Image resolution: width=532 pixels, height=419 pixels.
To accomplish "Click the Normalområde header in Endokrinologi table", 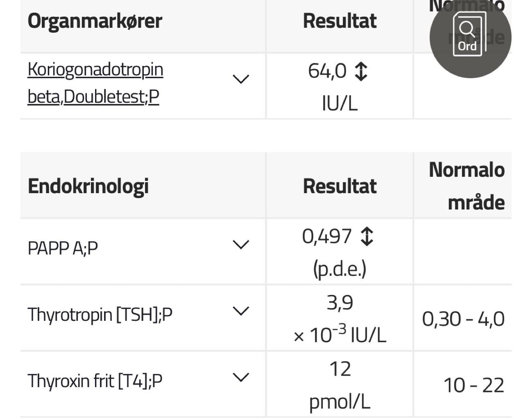I will tap(466, 186).
